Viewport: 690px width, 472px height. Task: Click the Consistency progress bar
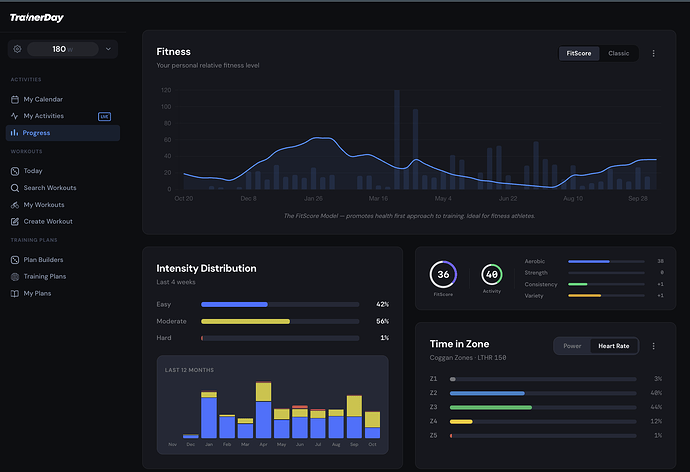click(x=606, y=284)
